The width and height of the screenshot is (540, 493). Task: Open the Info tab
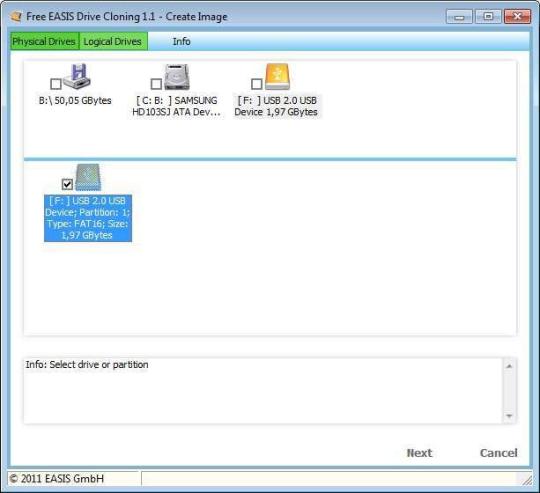(181, 42)
